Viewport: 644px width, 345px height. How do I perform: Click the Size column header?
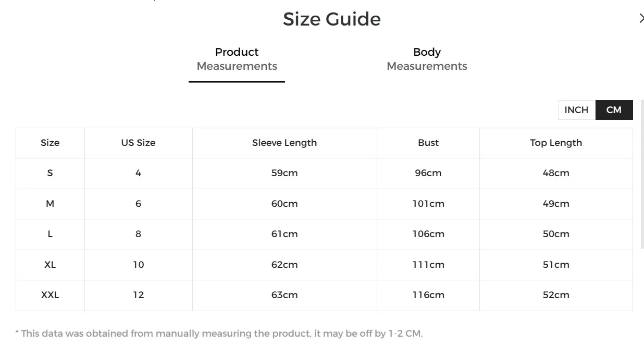(x=50, y=143)
